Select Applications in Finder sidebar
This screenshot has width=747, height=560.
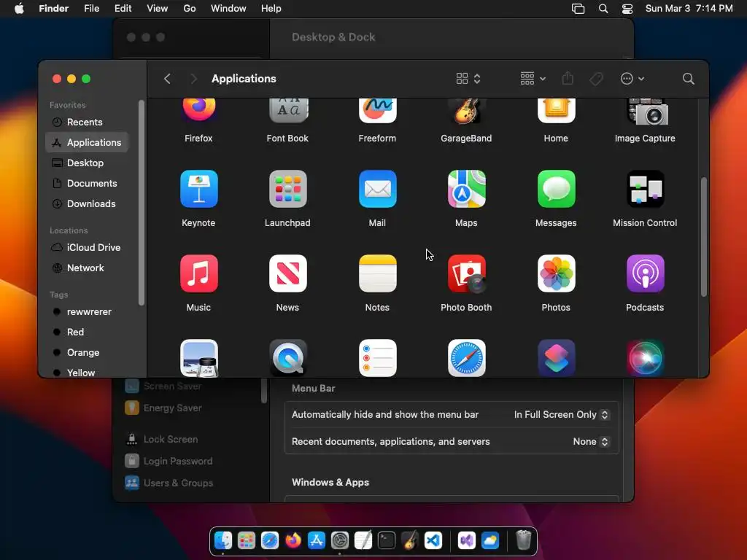coord(88,142)
